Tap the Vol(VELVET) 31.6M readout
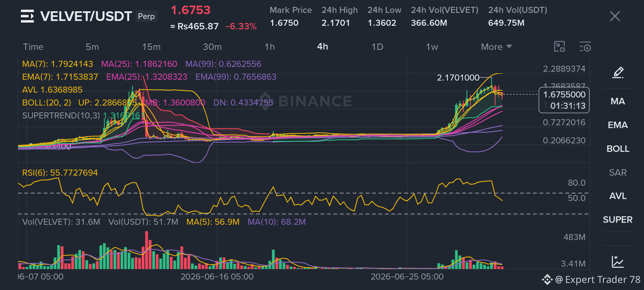Image resolution: width=644 pixels, height=290 pixels. [x=61, y=222]
